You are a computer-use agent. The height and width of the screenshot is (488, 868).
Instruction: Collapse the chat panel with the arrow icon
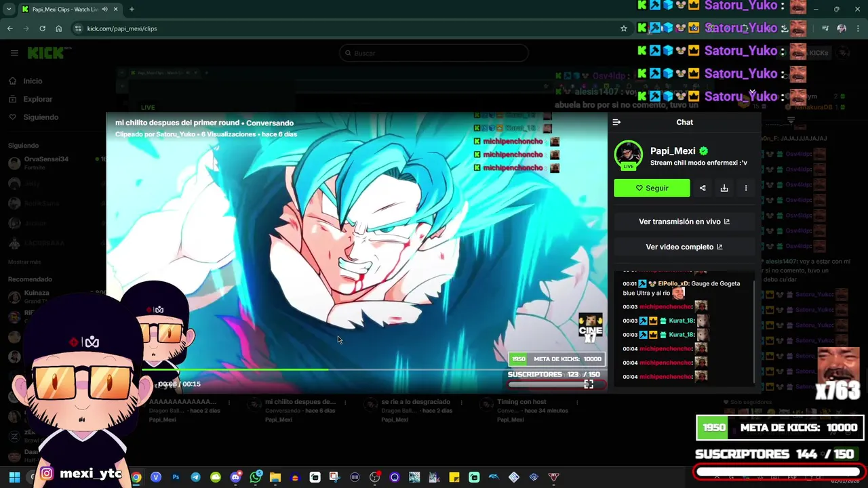(x=616, y=122)
